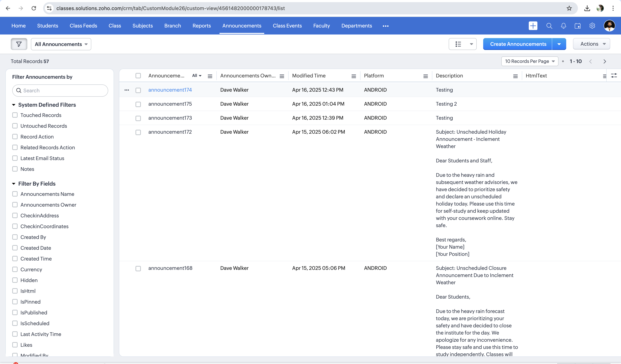Open list view type dropdown
The height and width of the screenshot is (364, 621).
pos(463,44)
